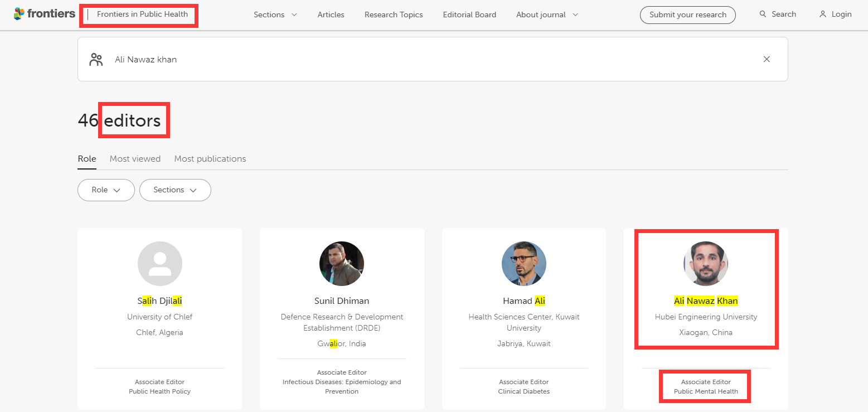This screenshot has width=868, height=412.
Task: Expand the Sections menu in navbar
Action: pos(275,15)
